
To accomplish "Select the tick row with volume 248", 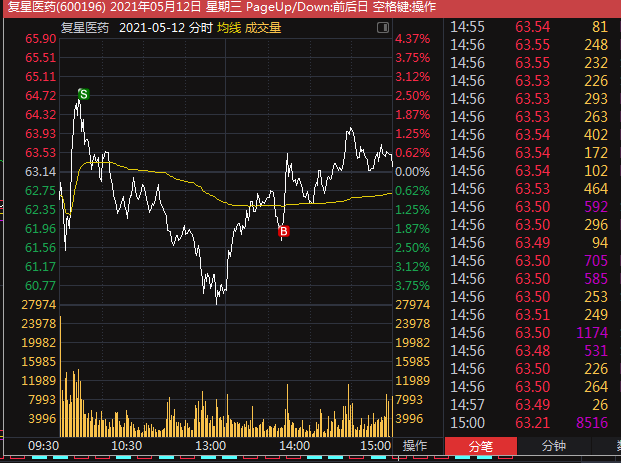I will tap(529, 45).
